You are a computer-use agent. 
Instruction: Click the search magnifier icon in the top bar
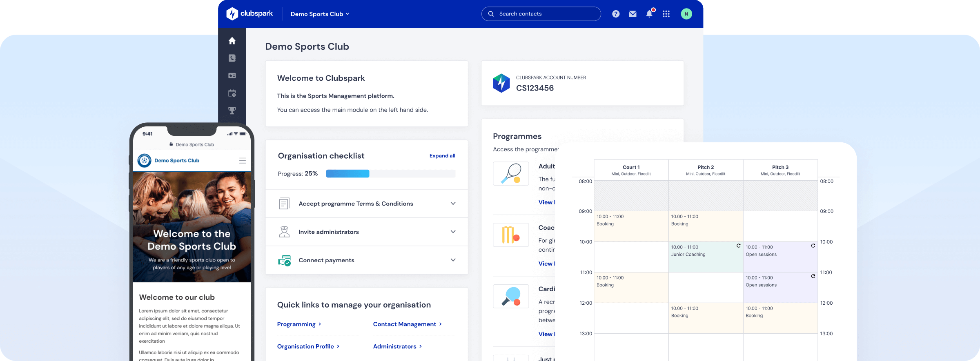click(491, 14)
